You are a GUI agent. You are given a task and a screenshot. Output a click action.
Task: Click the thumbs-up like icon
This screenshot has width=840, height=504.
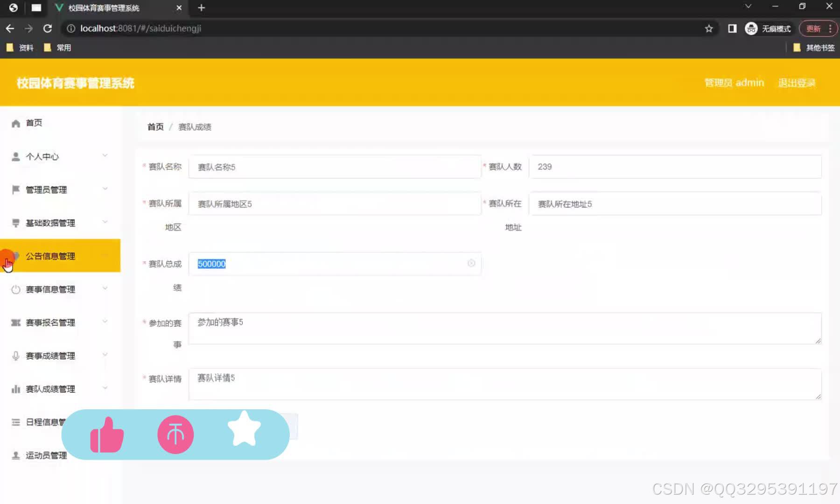[x=107, y=435]
